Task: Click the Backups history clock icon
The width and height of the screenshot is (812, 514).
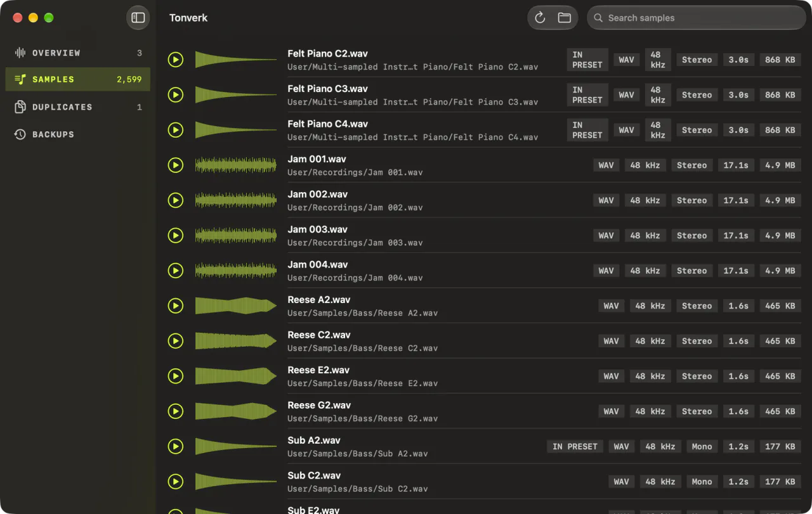Action: tap(20, 134)
